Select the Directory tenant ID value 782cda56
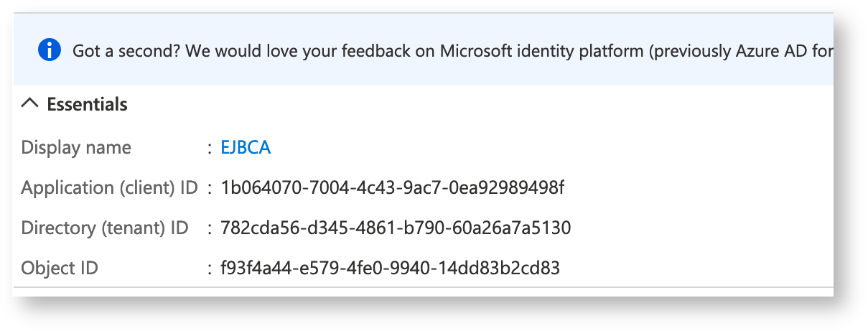Screen dimensions: 868x331 tap(396, 228)
